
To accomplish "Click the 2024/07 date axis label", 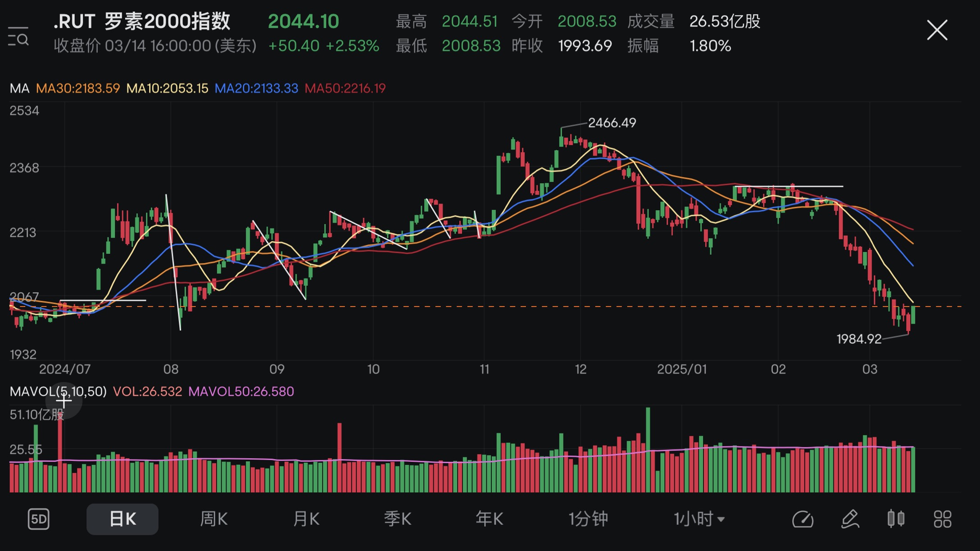I will coord(65,369).
